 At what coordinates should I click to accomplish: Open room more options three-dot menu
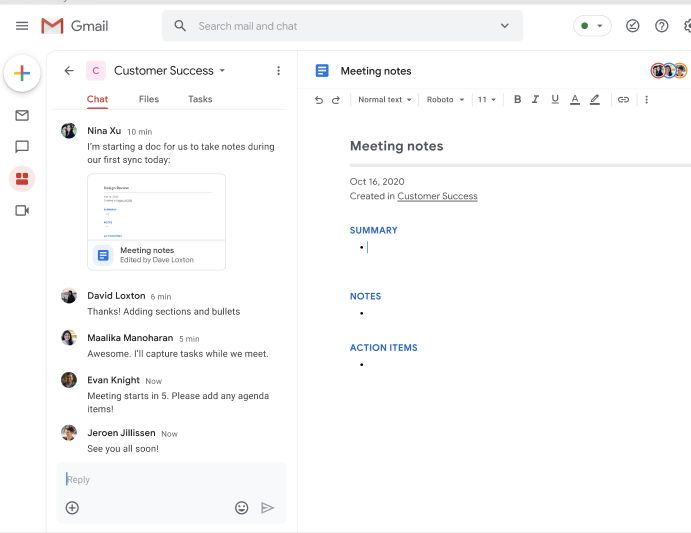(278, 71)
